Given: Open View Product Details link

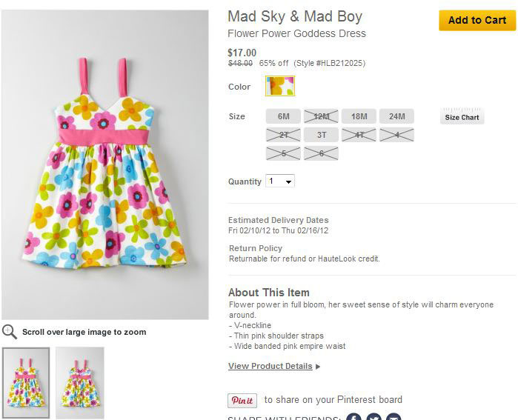Looking at the screenshot, I should point(270,367).
